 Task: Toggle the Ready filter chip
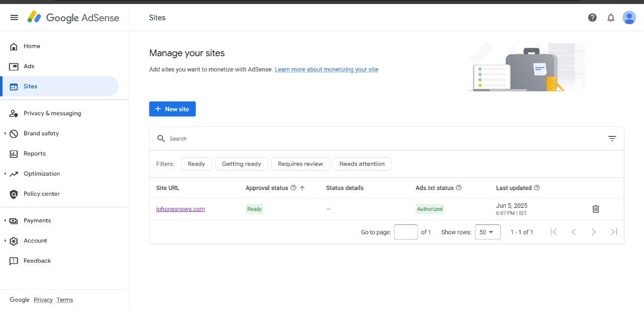coord(196,164)
